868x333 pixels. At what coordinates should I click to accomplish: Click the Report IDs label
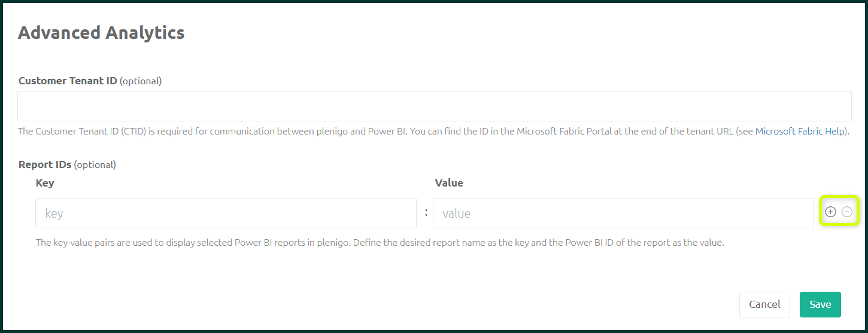45,164
